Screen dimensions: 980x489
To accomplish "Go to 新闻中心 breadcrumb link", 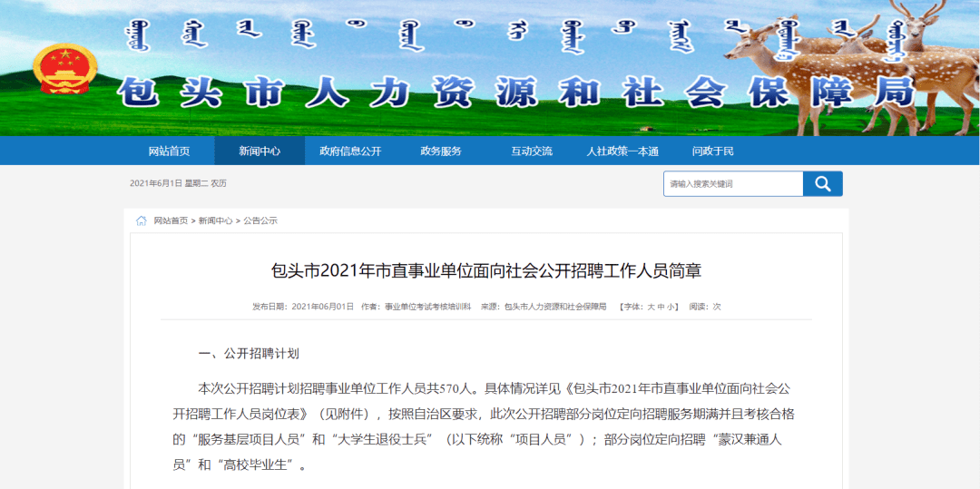I will coord(216,221).
